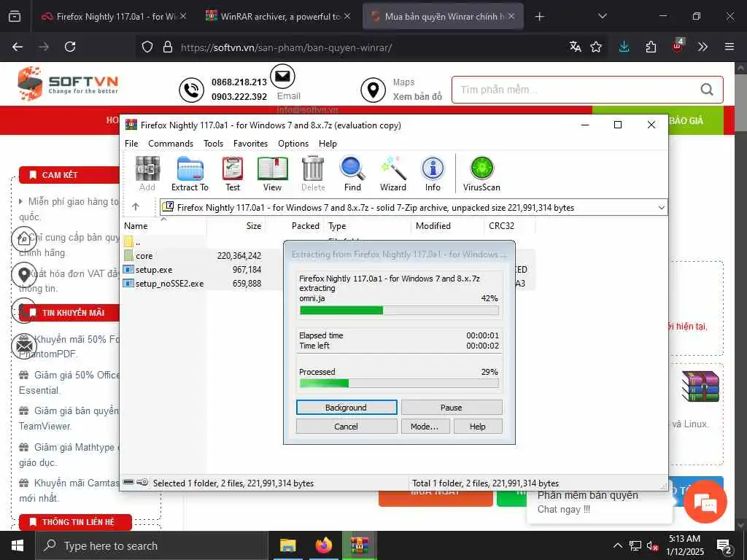
Task: Open the Commands menu
Action: coord(171,144)
